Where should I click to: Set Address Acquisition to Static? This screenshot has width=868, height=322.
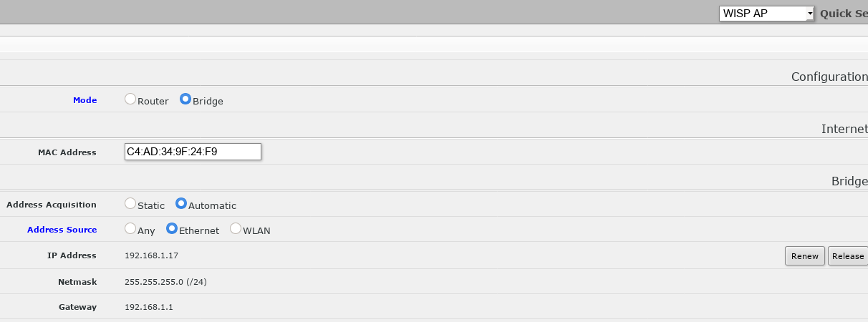click(x=130, y=204)
